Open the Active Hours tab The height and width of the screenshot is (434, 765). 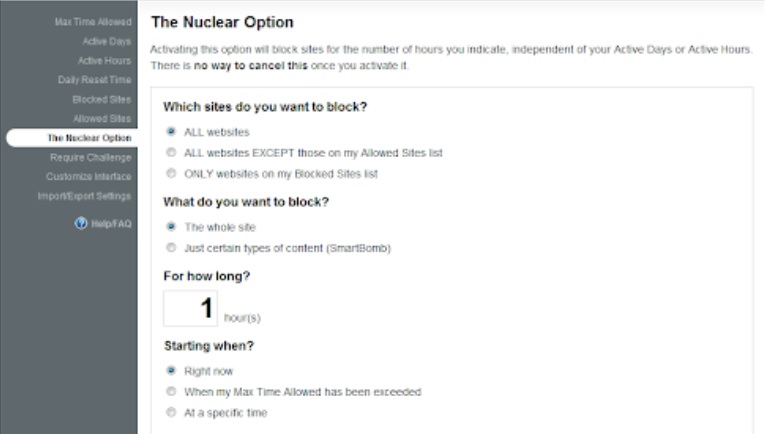pyautogui.click(x=104, y=61)
